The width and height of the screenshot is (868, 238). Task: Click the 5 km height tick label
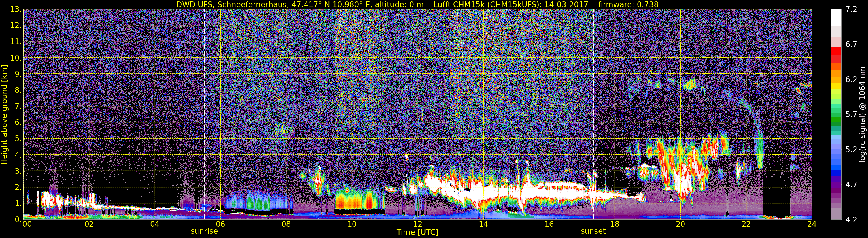(x=18, y=139)
